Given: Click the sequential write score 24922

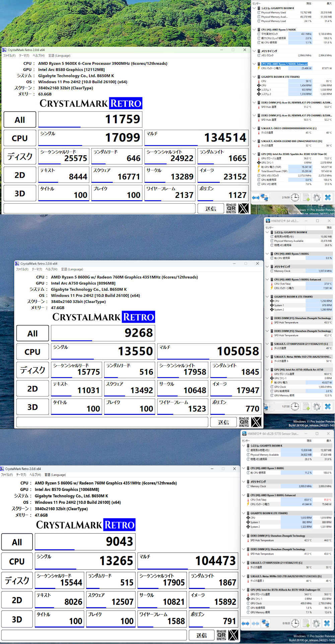Looking at the screenshot, I should click(x=182, y=158).
